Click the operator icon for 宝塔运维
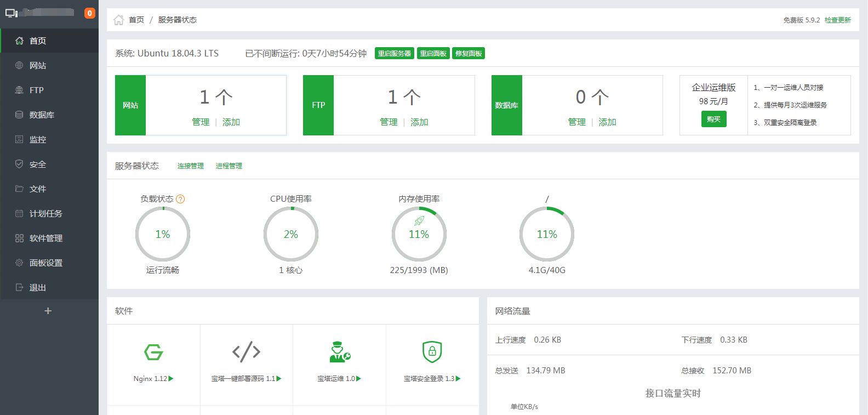Image resolution: width=868 pixels, height=415 pixels. pos(340,352)
